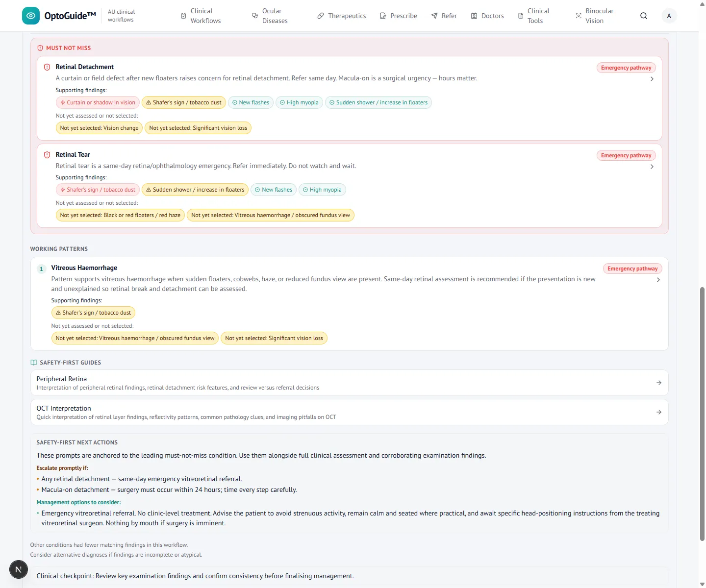Click the OptoGuide eye logo icon

[31, 16]
